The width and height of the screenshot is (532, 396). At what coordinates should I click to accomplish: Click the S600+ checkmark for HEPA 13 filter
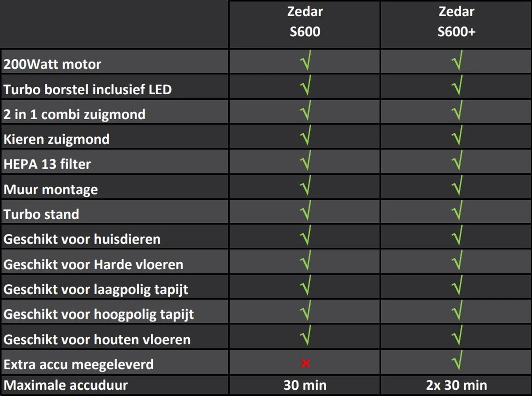[x=457, y=161]
